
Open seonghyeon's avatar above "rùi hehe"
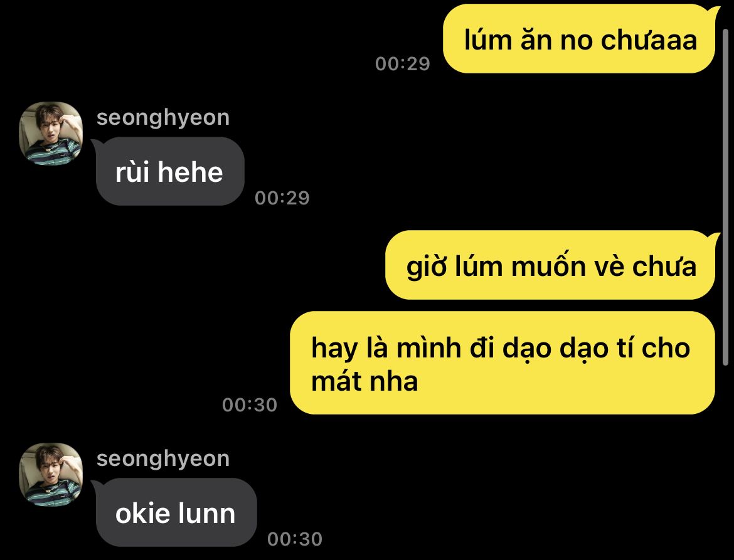click(x=51, y=134)
